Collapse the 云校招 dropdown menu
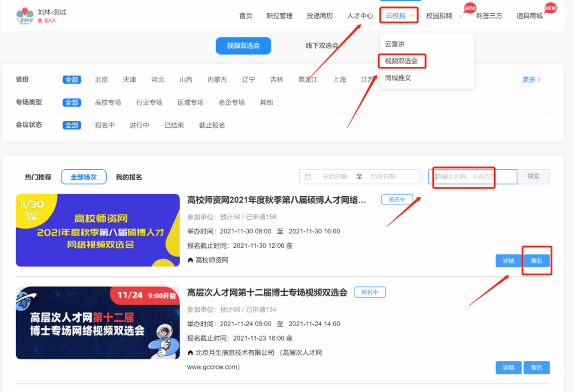 412,16
